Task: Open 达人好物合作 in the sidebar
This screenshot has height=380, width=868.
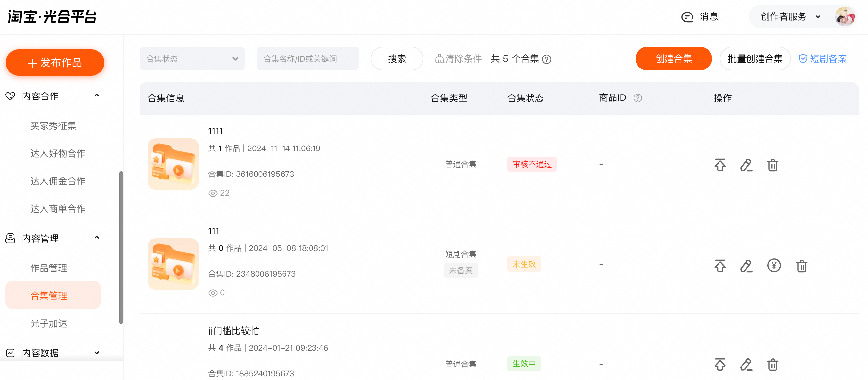Action: point(58,154)
